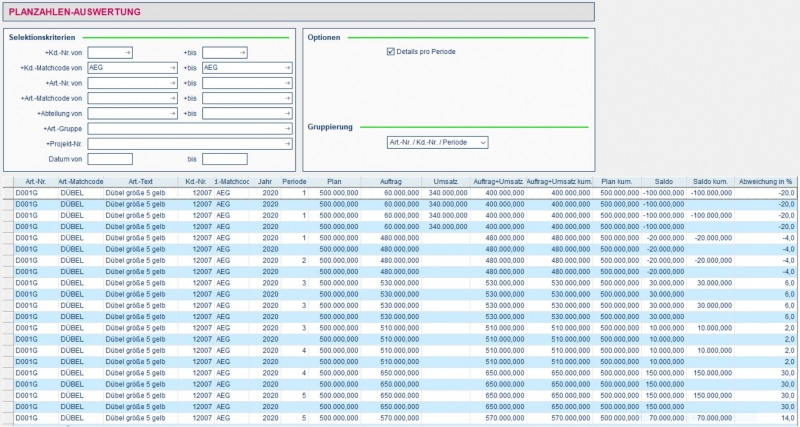This screenshot has width=800, height=427.
Task: Sort by Abweichung in % column header
Action: coord(766,181)
